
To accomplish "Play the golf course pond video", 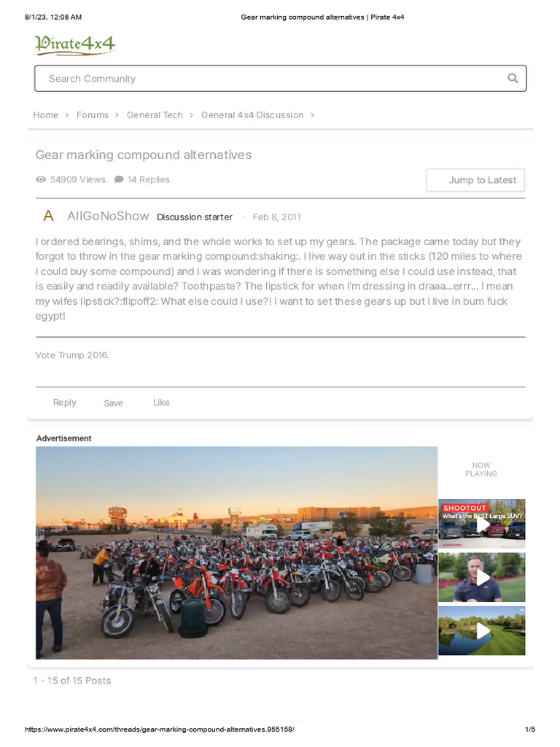I will tap(481, 630).
